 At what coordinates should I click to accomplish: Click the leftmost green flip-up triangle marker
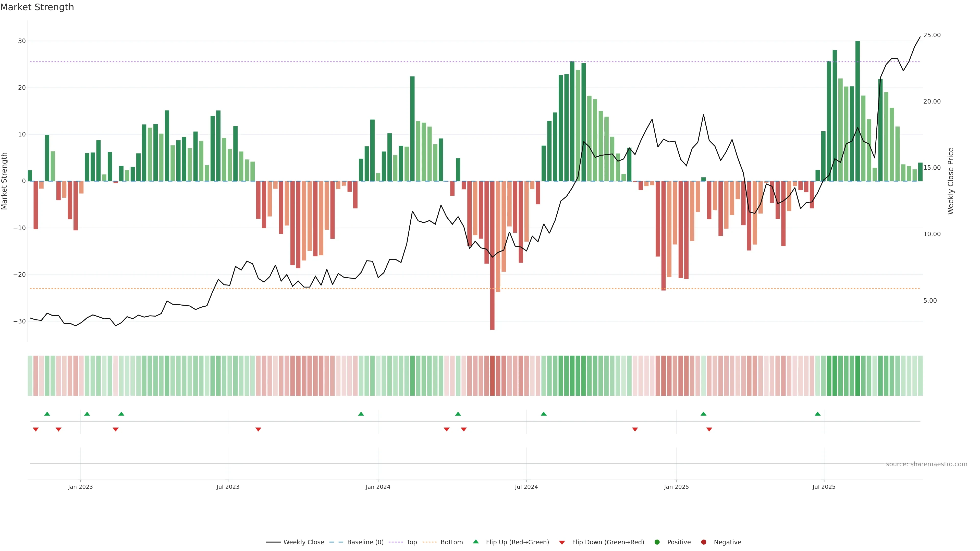(x=47, y=414)
